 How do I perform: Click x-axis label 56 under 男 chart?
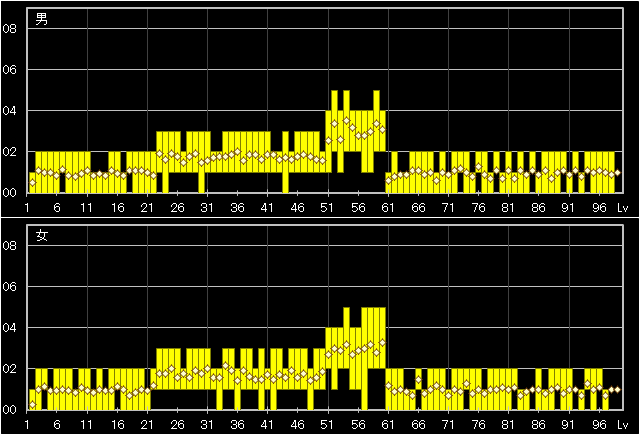(x=358, y=208)
